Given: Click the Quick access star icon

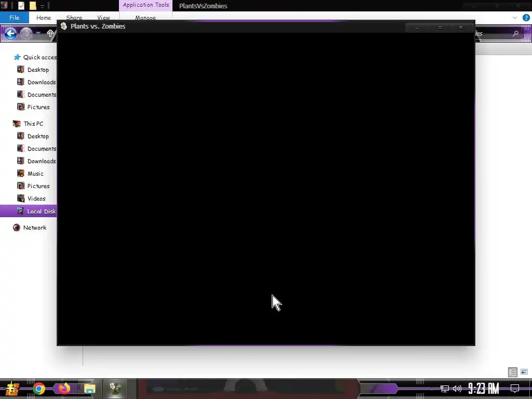Looking at the screenshot, I should click(17, 57).
